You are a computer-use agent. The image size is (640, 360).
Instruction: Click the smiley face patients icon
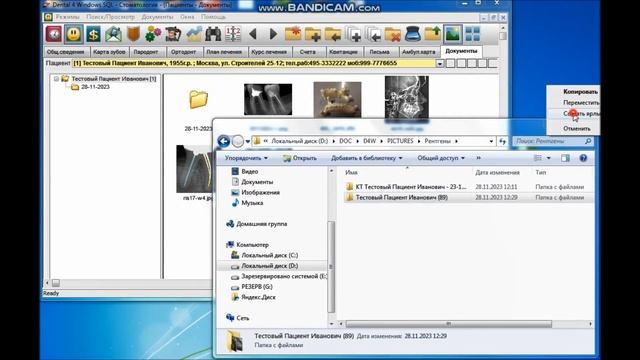point(73,34)
